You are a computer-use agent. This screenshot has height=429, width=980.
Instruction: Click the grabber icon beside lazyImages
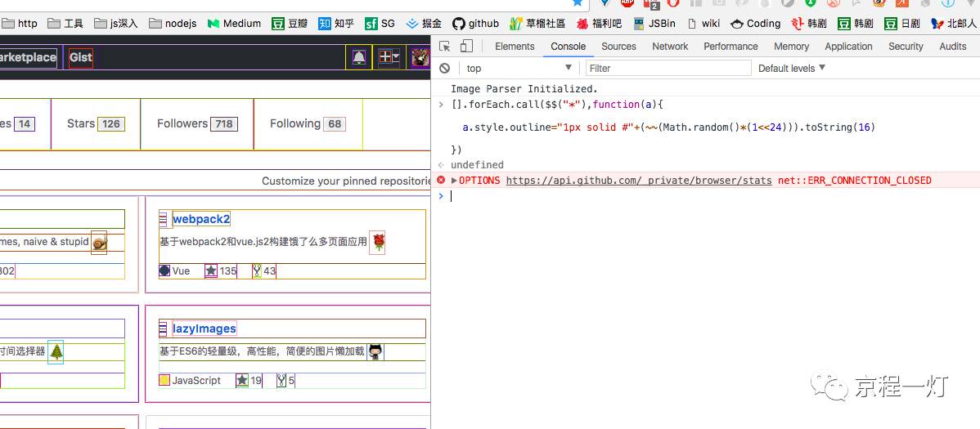coord(164,328)
